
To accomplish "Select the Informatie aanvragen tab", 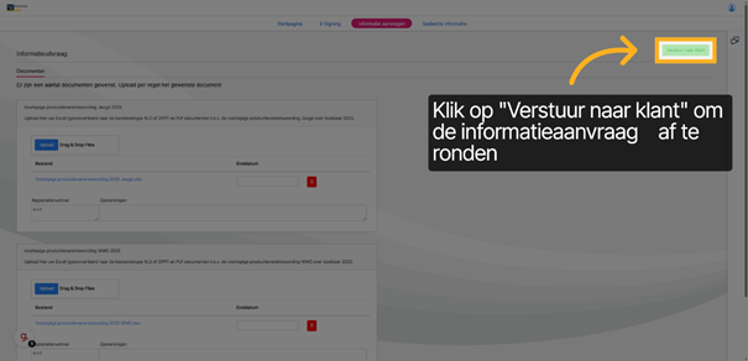I will [x=381, y=24].
